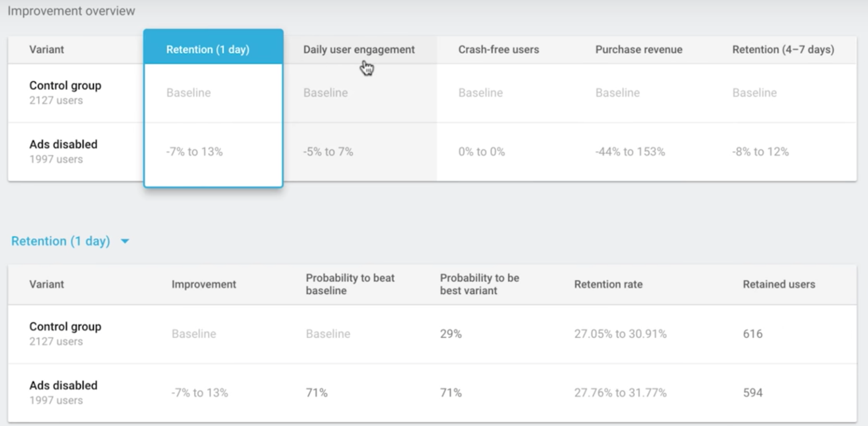Select the Daily user engagement column

359,50
